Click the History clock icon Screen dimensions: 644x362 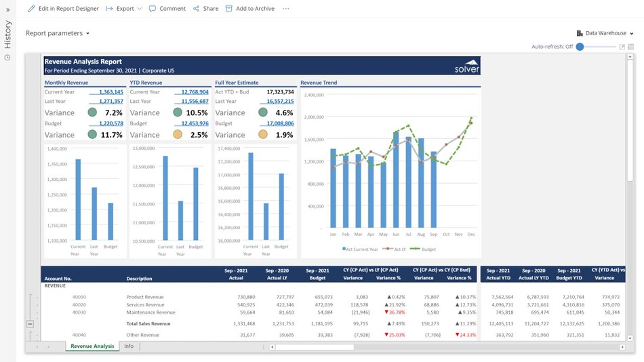pos(7,57)
